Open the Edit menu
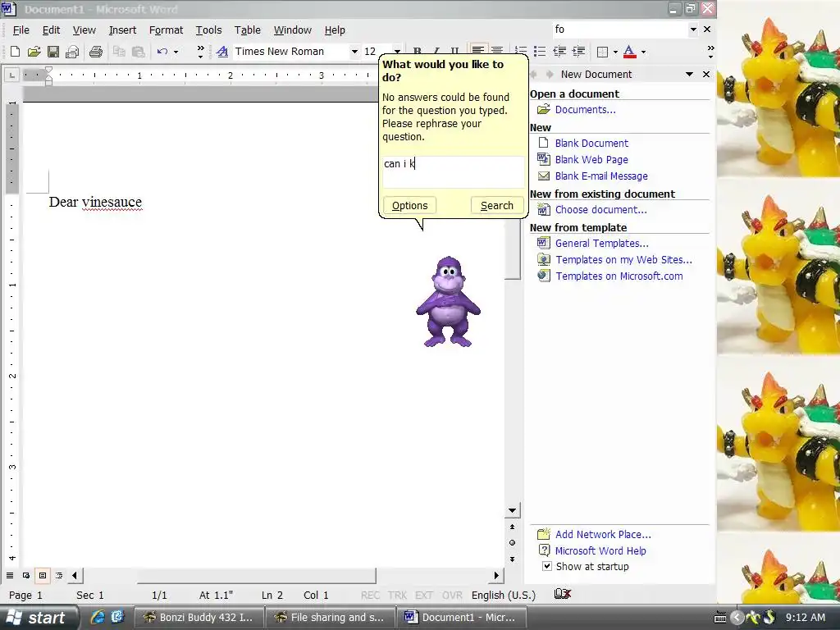The width and height of the screenshot is (840, 630). (51, 30)
